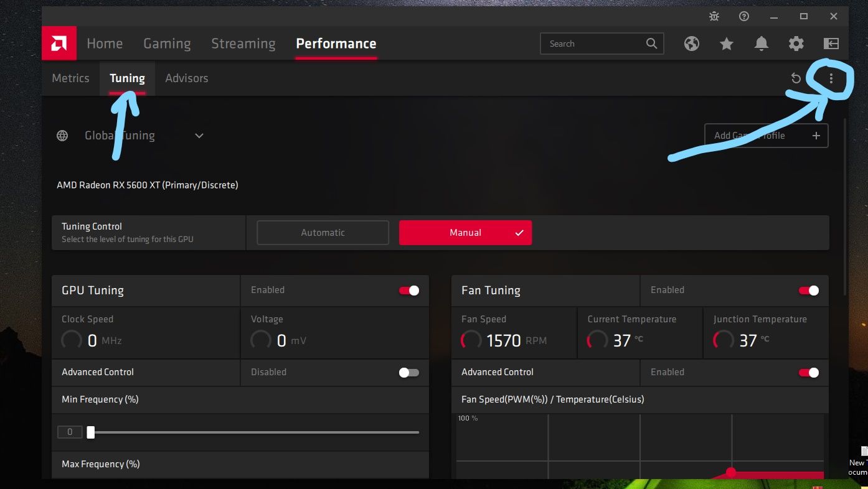This screenshot has height=489, width=868.
Task: Open the help question mark icon
Action: tap(744, 17)
